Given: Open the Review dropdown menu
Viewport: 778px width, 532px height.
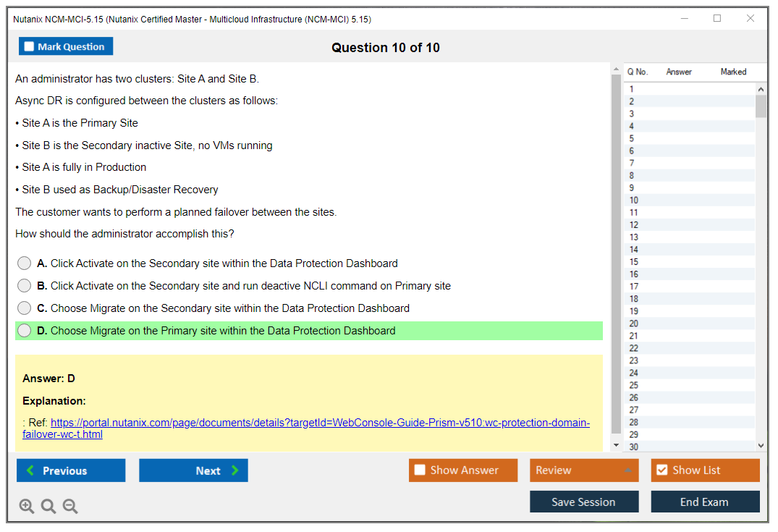Looking at the screenshot, I should pos(584,470).
